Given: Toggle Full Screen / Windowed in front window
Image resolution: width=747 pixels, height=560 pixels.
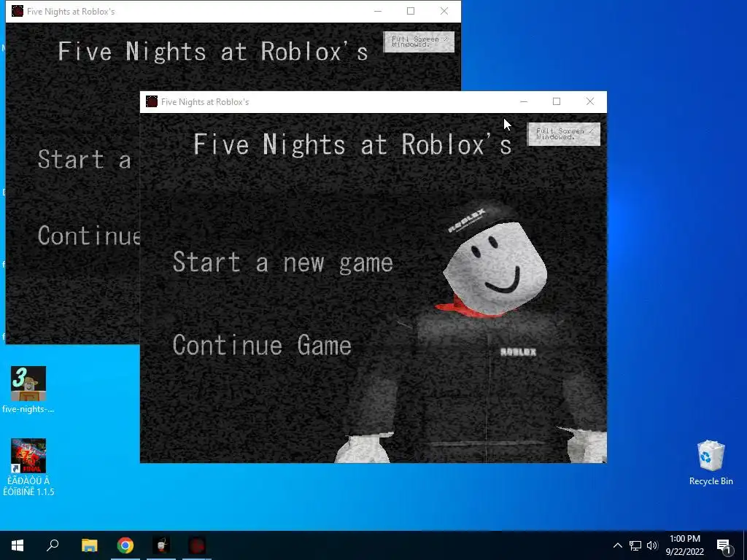Looking at the screenshot, I should pyautogui.click(x=564, y=134).
